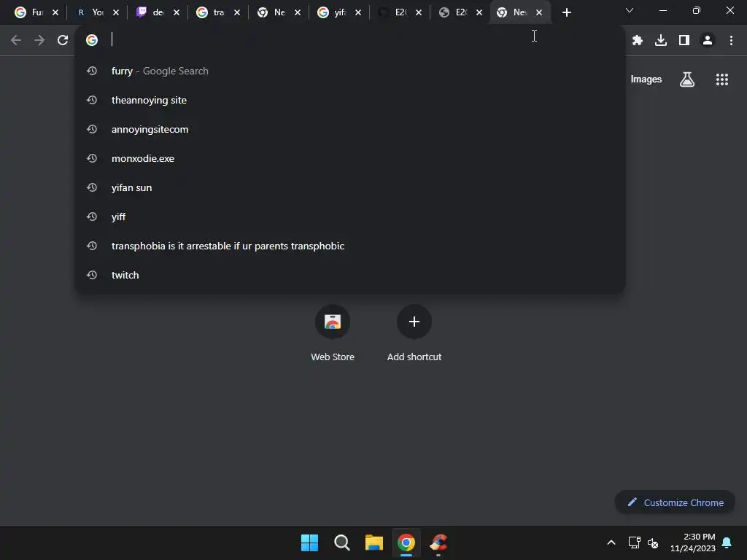Select the 'transphobia is it arrestable' suggestion
The width and height of the screenshot is (747, 560).
350,246
